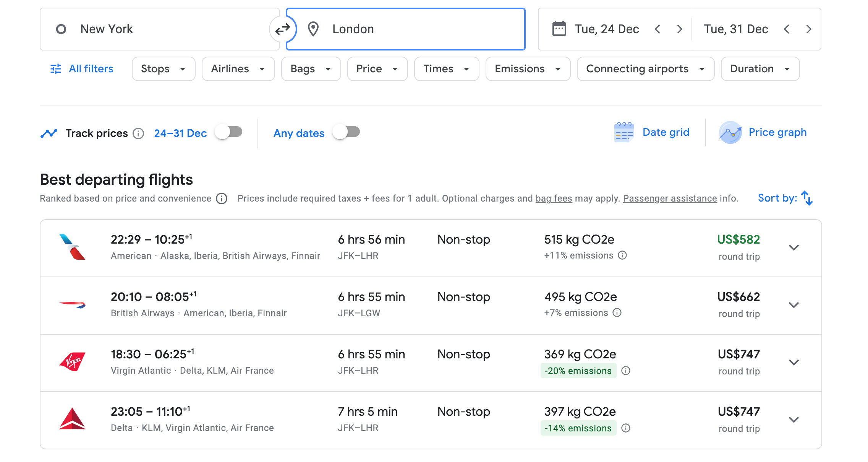Edit the New York origin field
This screenshot has width=868, height=462.
pyautogui.click(x=160, y=29)
